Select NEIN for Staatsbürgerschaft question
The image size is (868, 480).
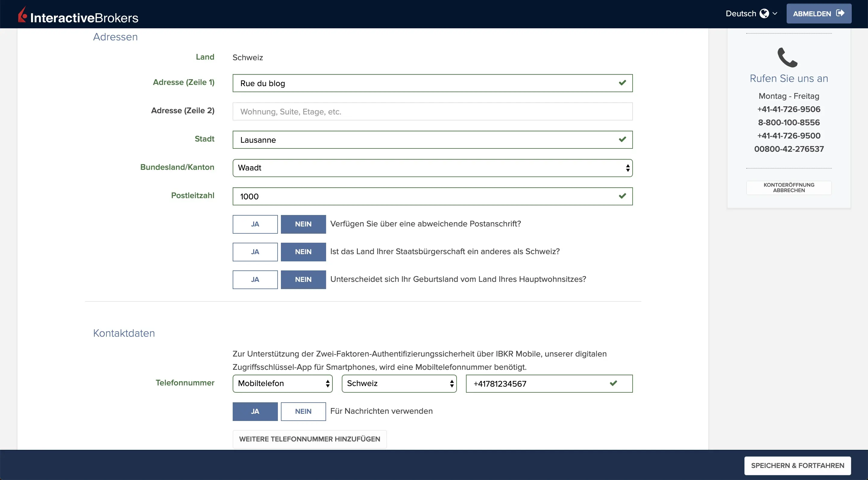pyautogui.click(x=303, y=252)
